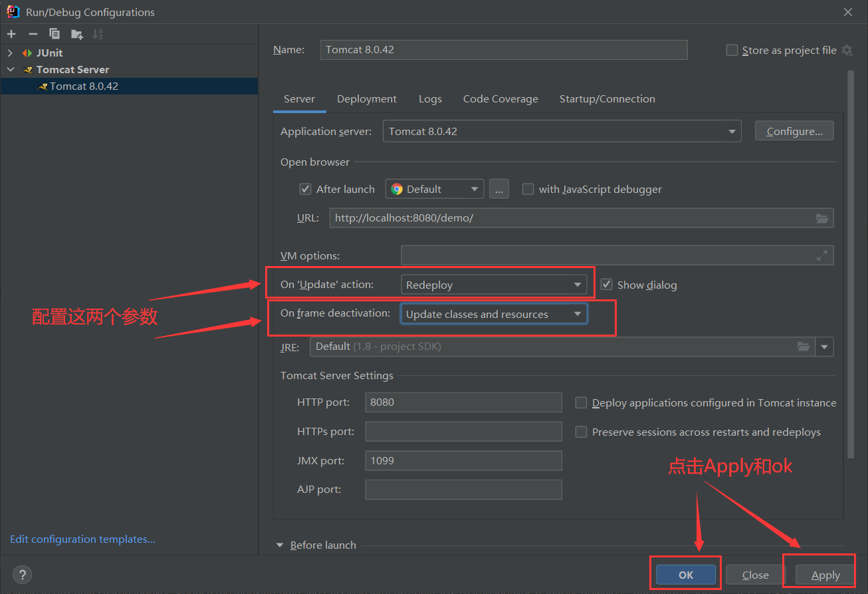This screenshot has width=868, height=594.
Task: Click the Close button
Action: click(756, 575)
